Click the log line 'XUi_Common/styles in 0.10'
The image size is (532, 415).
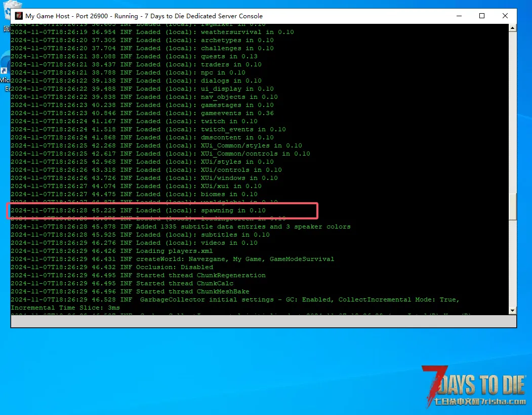[x=156, y=146]
